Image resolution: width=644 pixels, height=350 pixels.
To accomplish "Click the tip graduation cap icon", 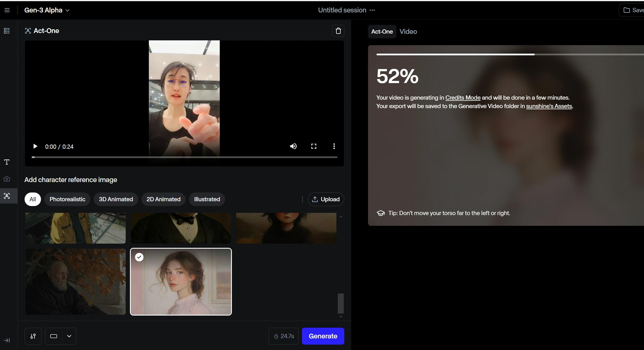I will 381,213.
